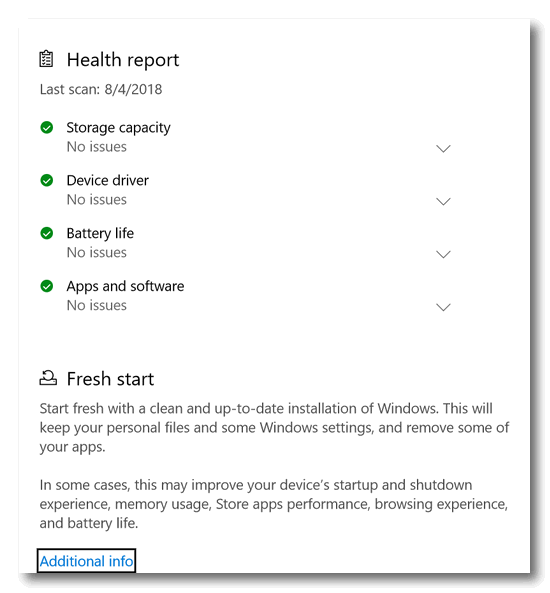This screenshot has width=550, height=593.
Task: Click the Fresh start heading
Action: 110,379
